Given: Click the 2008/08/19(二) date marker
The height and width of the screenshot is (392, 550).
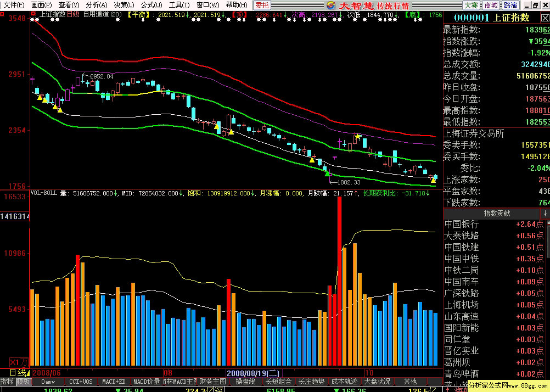Looking at the screenshot, I should click(253, 373).
